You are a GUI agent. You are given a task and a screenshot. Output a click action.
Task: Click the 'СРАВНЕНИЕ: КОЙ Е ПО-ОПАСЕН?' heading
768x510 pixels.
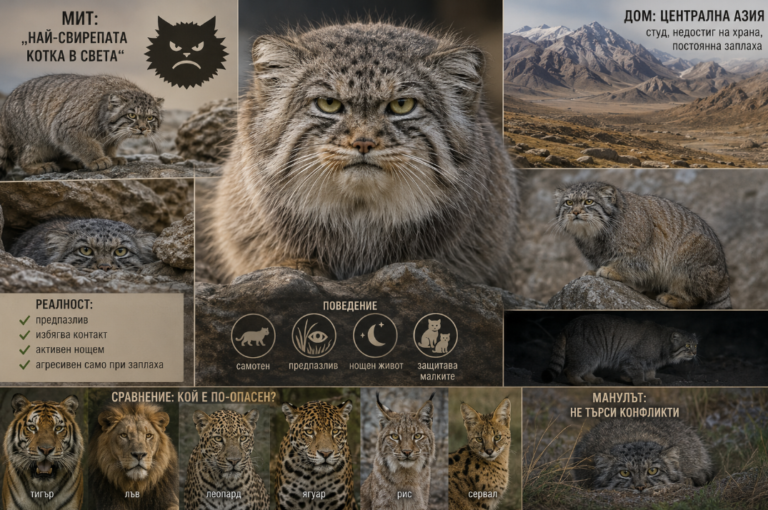pyautogui.click(x=193, y=397)
